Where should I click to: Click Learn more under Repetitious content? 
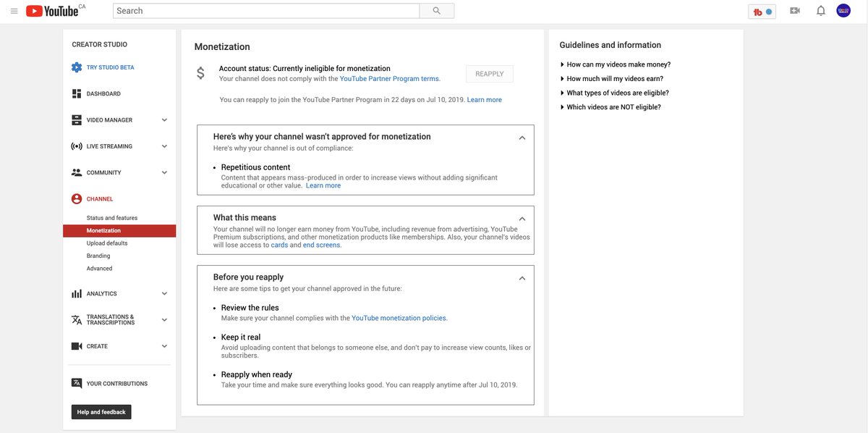pyautogui.click(x=323, y=185)
